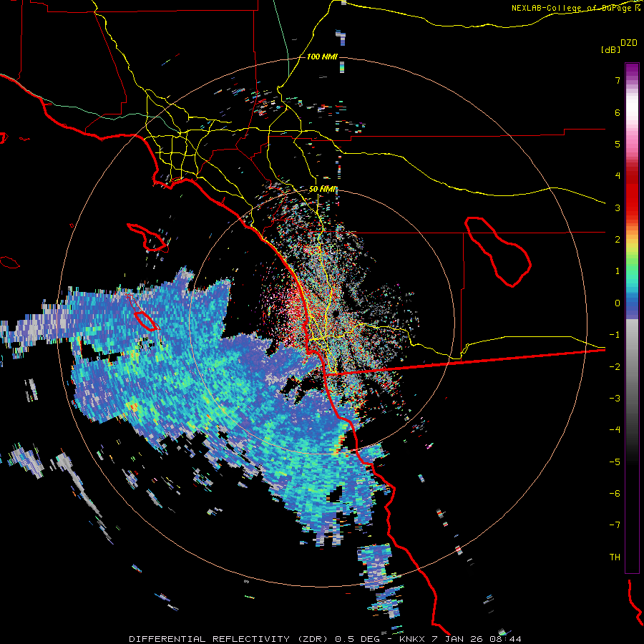
Task: Click the DIFFERENTIAL REFLECTIVITY caption text
Action: pos(210,639)
